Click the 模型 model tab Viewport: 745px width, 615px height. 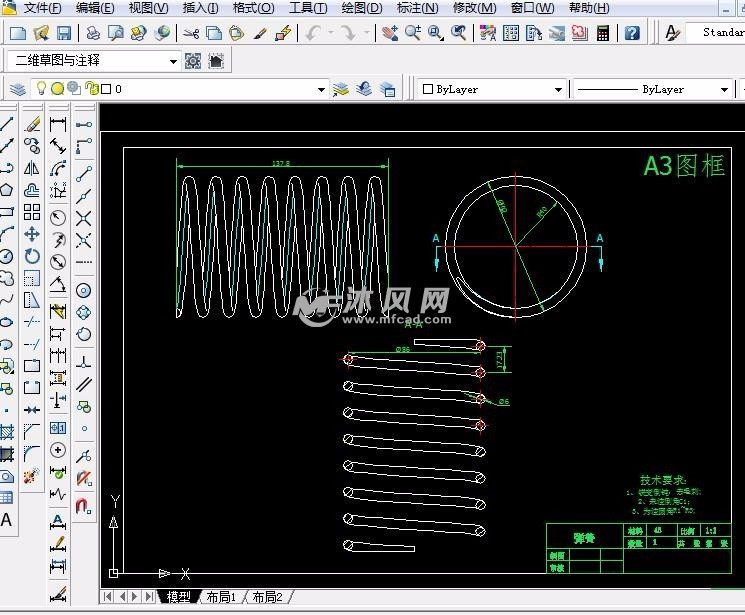pos(178,597)
